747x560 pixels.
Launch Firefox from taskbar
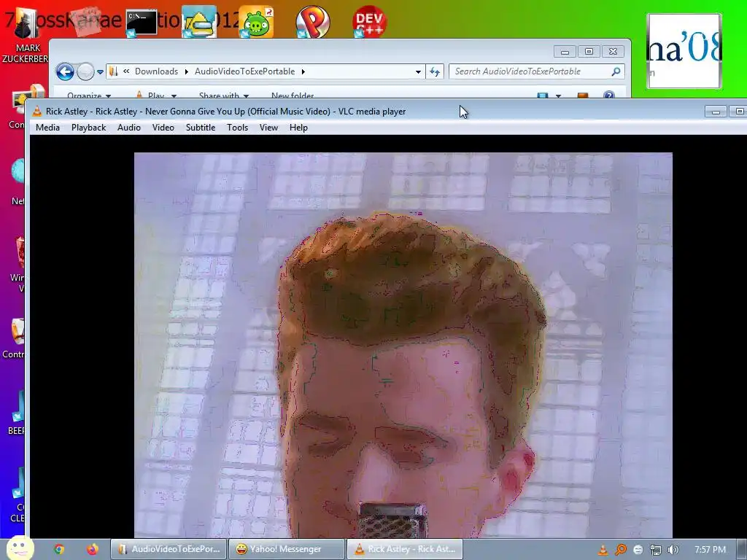93,549
